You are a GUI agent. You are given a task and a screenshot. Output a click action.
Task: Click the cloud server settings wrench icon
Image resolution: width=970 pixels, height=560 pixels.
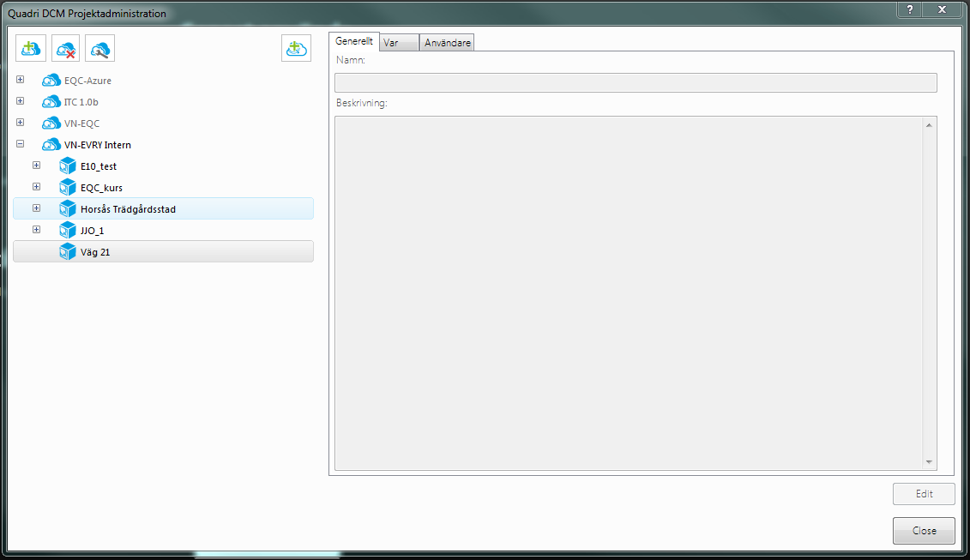tap(99, 48)
